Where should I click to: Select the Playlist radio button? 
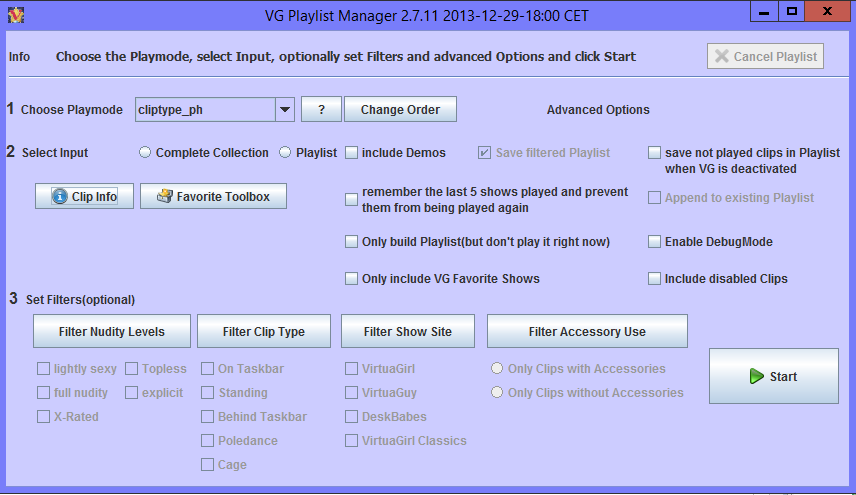(x=285, y=152)
